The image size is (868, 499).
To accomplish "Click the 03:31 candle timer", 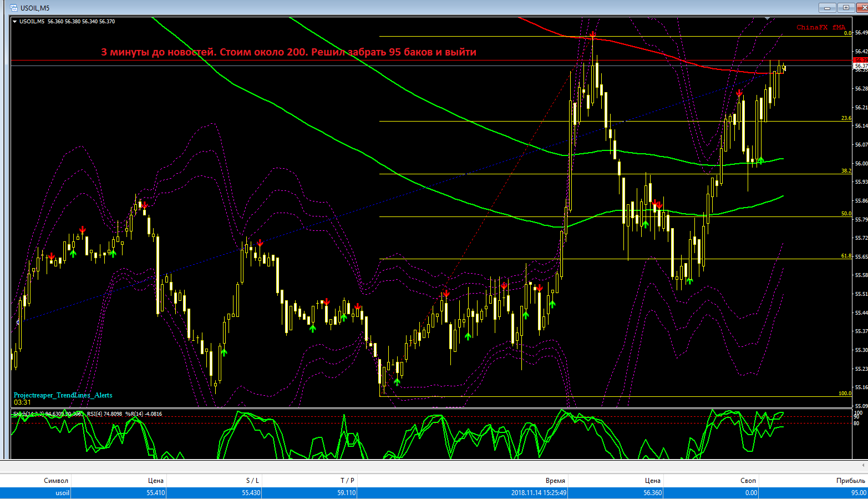I will coord(22,402).
